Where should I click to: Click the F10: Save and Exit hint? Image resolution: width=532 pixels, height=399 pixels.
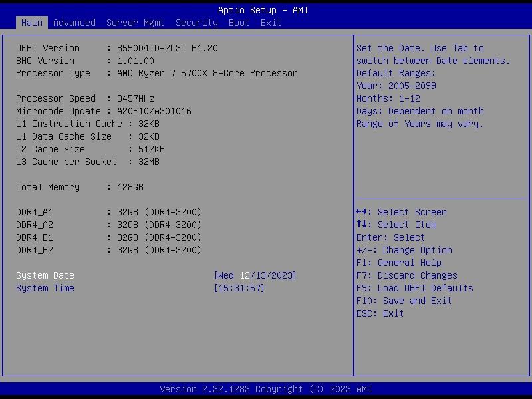[404, 301]
